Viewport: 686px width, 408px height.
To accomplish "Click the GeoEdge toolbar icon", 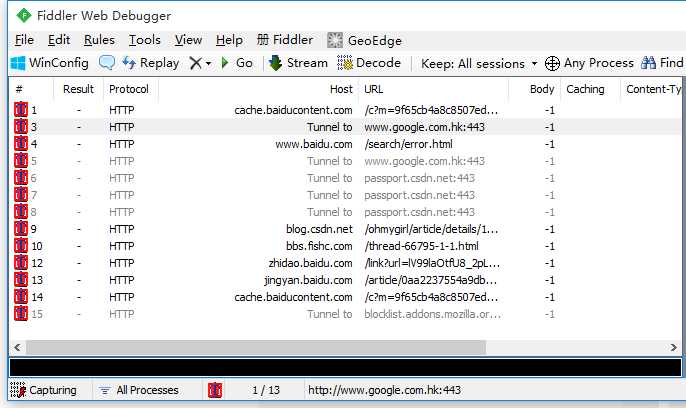I will (x=335, y=40).
